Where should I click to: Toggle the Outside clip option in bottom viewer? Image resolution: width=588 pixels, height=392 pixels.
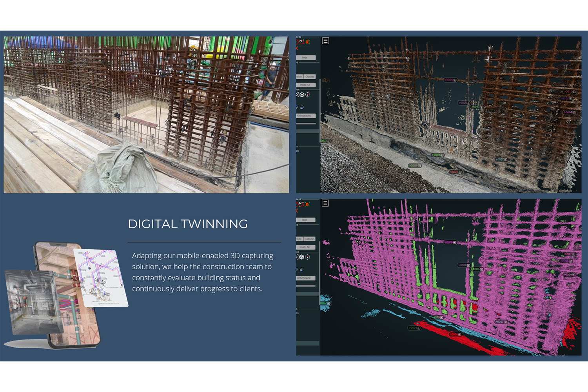(x=310, y=239)
